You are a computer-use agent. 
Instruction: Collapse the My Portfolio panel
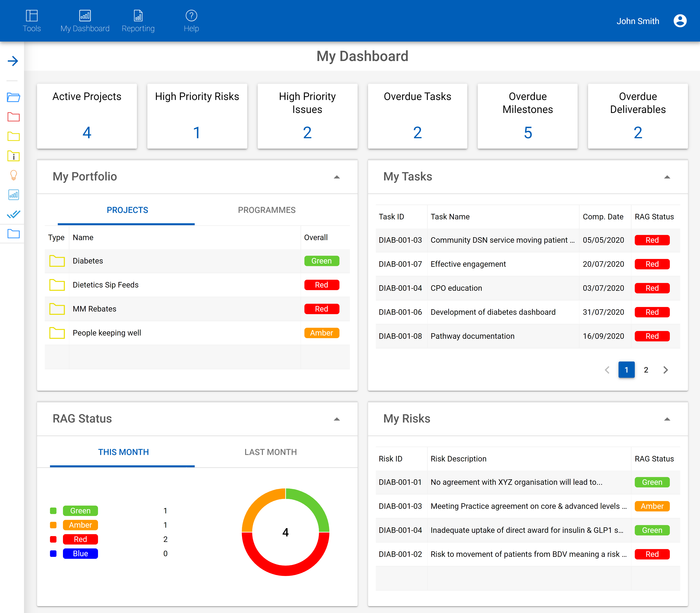[x=337, y=177]
